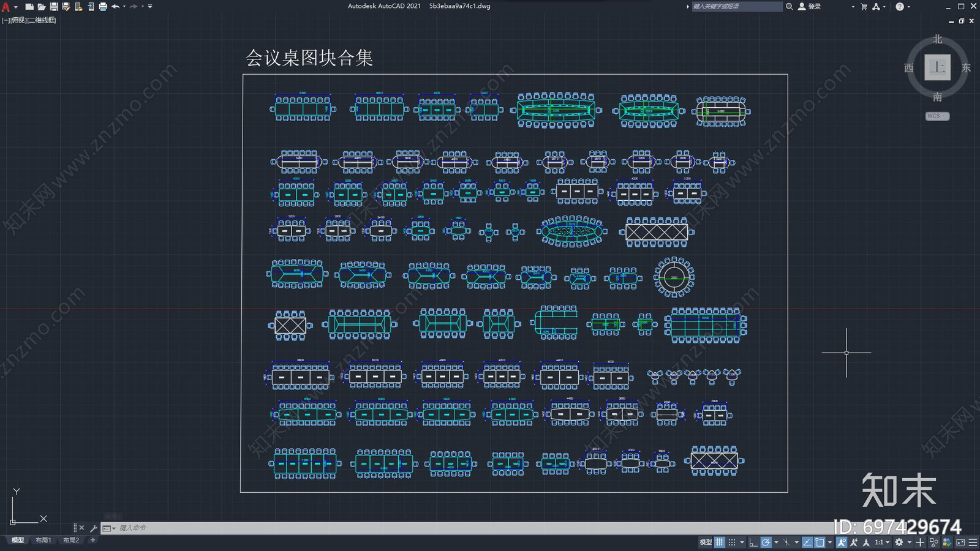Expand the Quick Access Toolbar customize dropdown

(x=150, y=6)
